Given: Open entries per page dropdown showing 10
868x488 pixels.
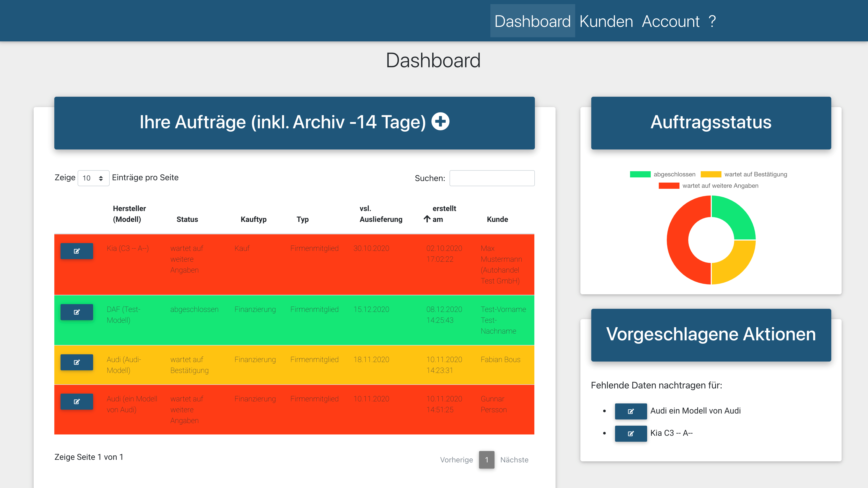Looking at the screenshot, I should (x=93, y=178).
